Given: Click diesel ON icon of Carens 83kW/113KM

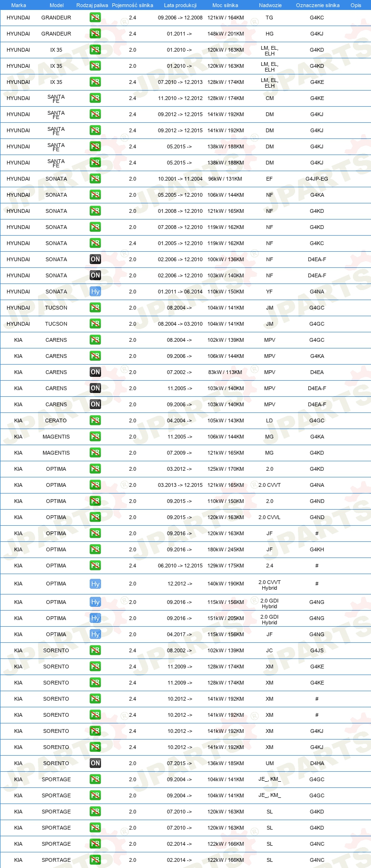Looking at the screenshot, I should tap(95, 372).
